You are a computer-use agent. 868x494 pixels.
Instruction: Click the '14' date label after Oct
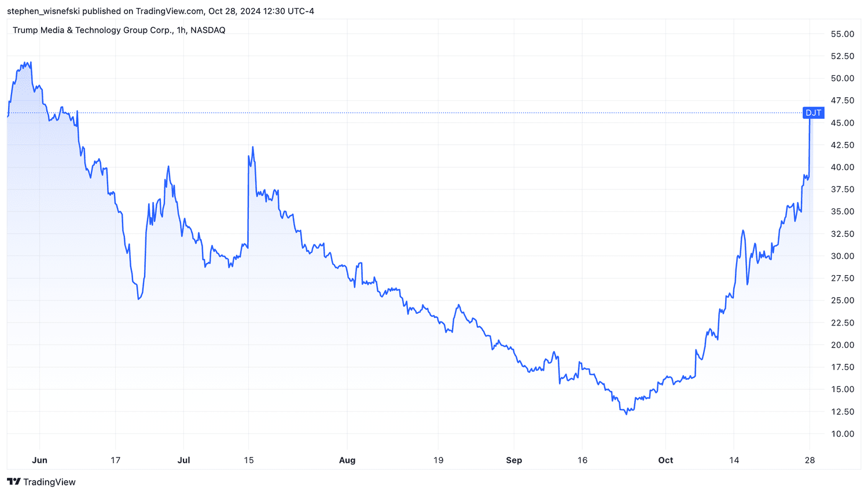734,460
